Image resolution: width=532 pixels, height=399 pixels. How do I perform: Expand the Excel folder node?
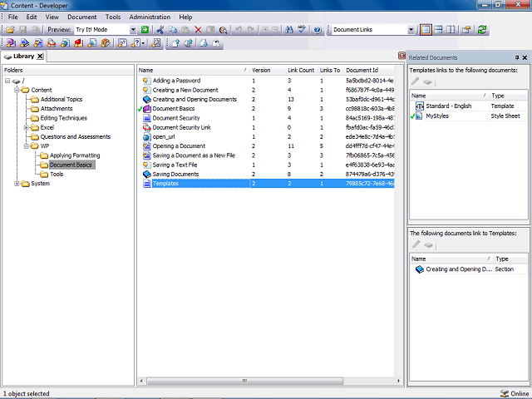(x=26, y=127)
